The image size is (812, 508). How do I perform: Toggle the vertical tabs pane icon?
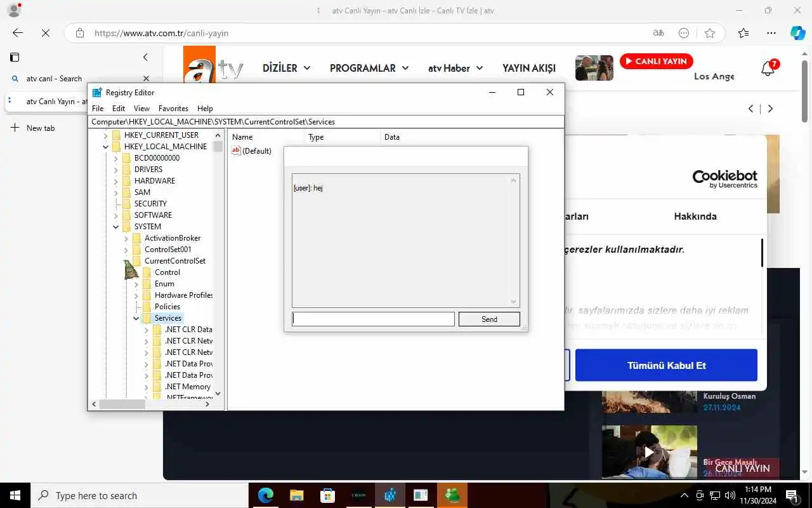pyautogui.click(x=15, y=57)
